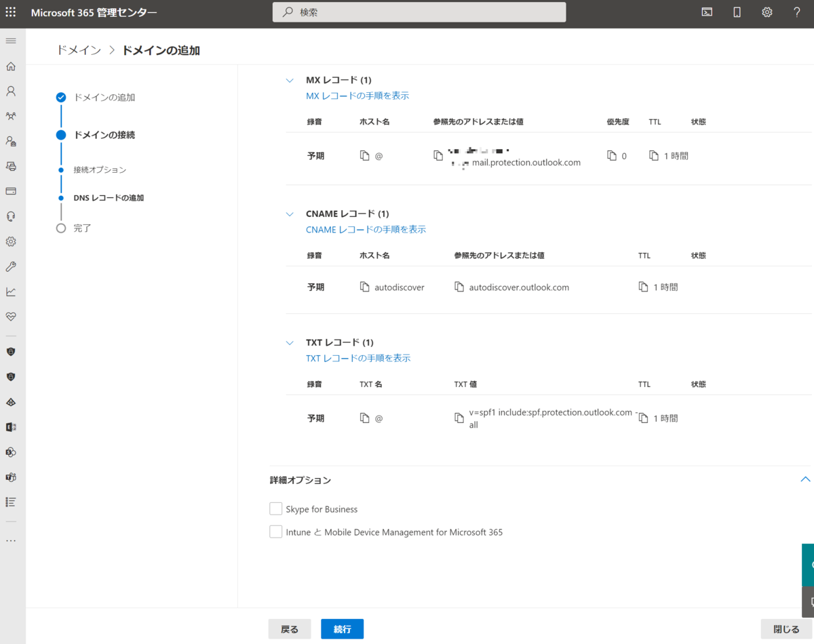Select the 完了 wizard step

pos(82,228)
